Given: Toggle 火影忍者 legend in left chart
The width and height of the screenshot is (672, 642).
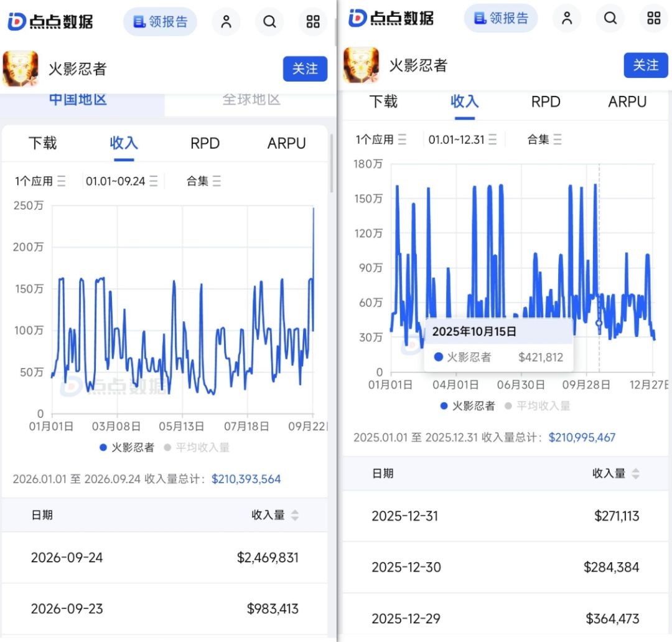Looking at the screenshot, I should tap(127, 447).
